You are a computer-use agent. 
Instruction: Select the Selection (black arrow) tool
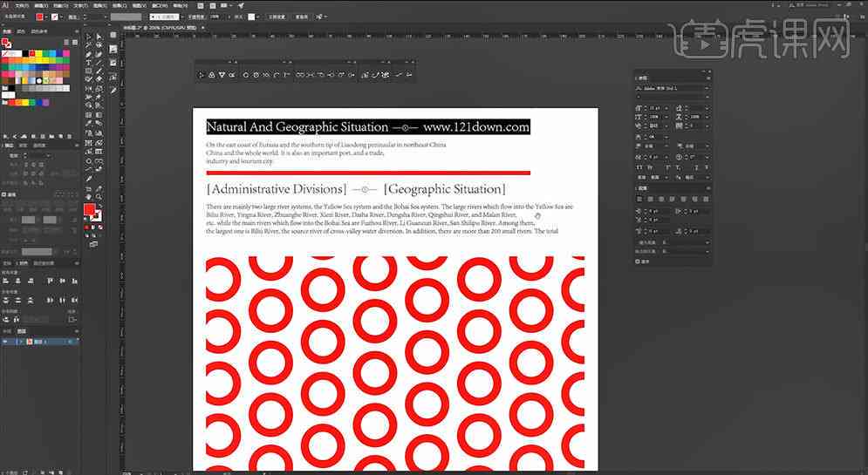tap(88, 37)
